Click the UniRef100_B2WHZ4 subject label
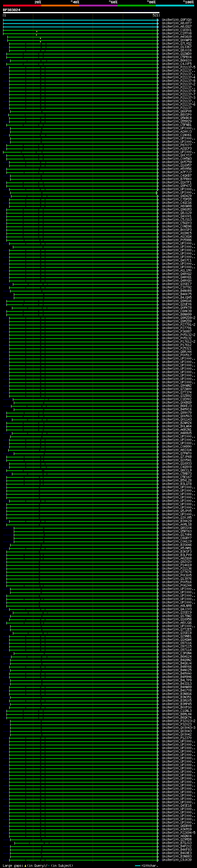The width and height of the screenshot is (197, 868). coord(176,423)
